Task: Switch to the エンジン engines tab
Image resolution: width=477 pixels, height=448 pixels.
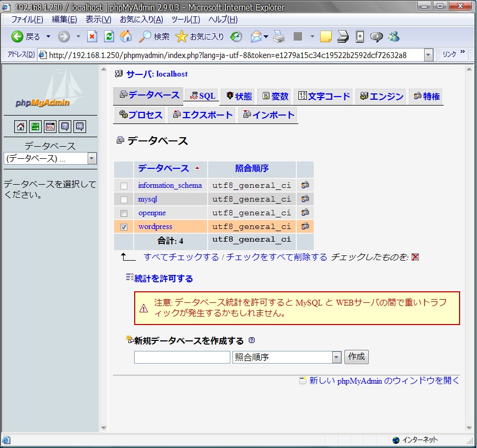Action: coord(381,97)
